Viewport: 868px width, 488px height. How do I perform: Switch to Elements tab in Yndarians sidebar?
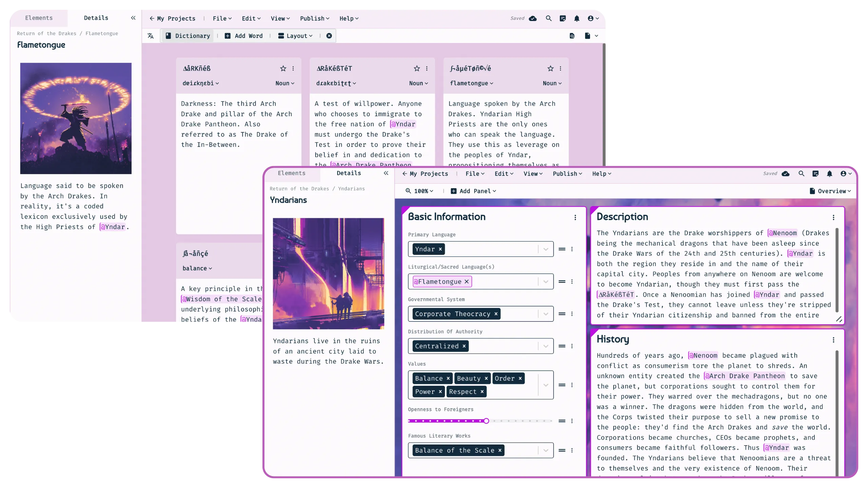(x=292, y=173)
